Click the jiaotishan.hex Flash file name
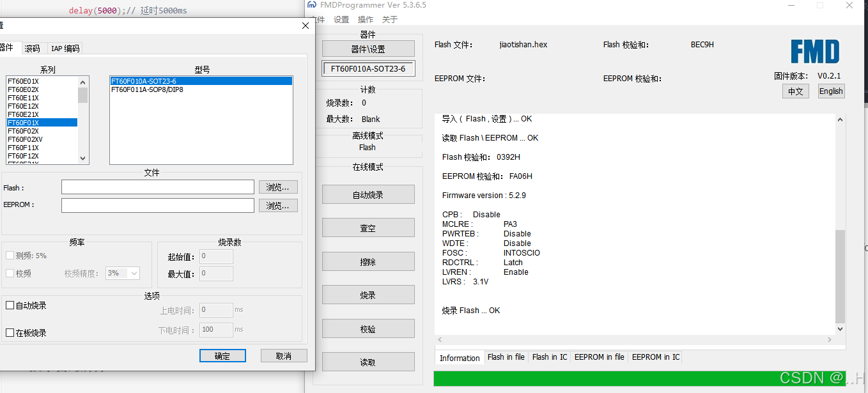 point(523,45)
